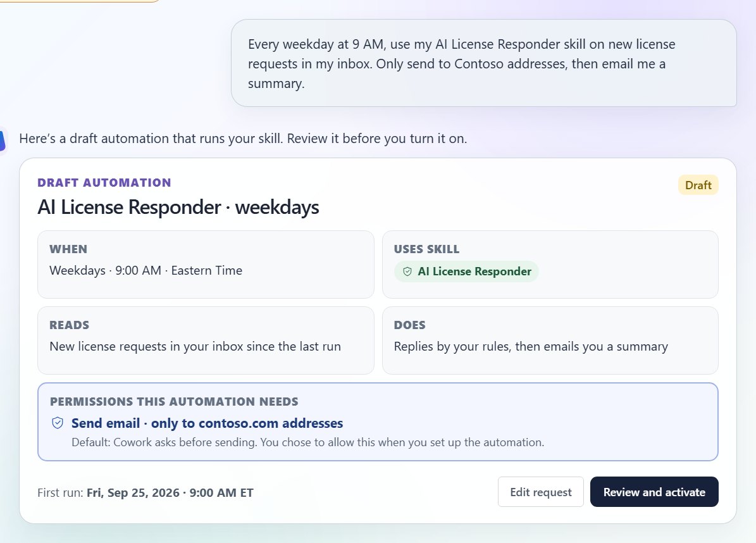Viewport: 756px width, 543px height.
Task: Click the title AI License Responder · weekdays
Action: 178,208
